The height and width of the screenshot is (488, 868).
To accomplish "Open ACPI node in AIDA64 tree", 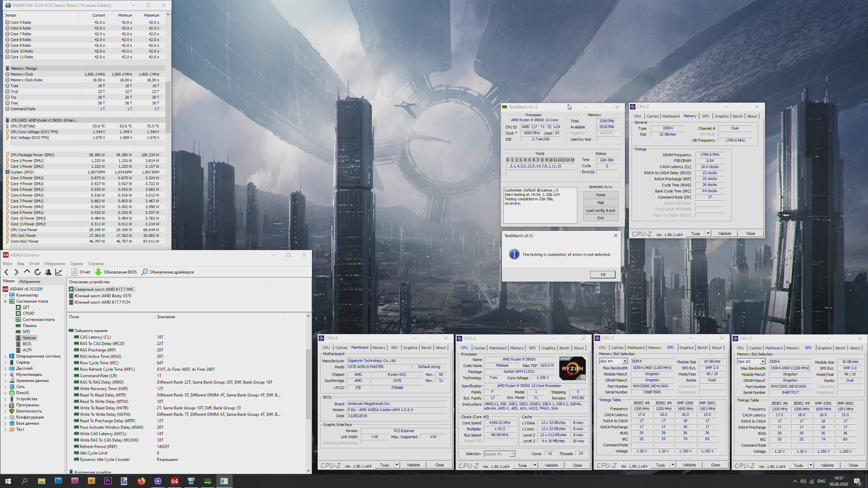I will point(24,350).
